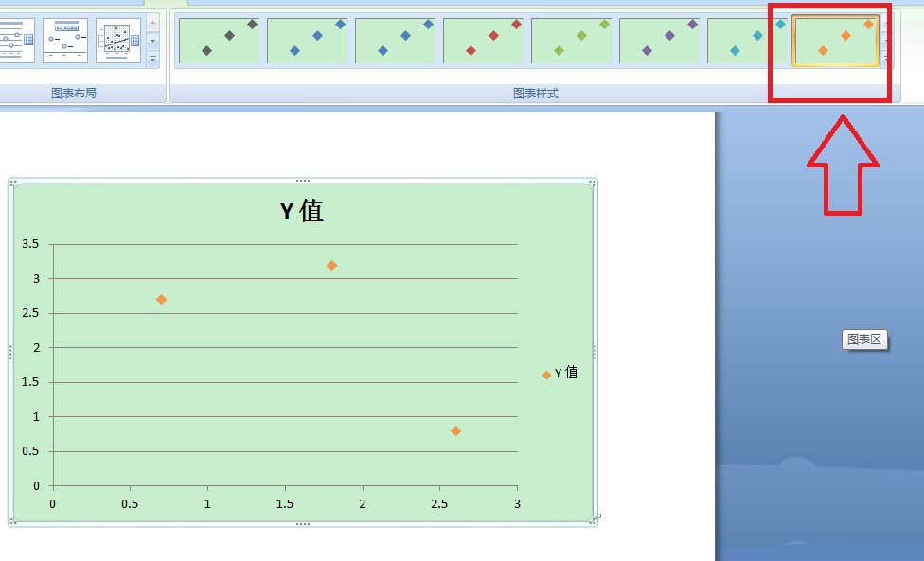Click the Y 值 legend entry
Screen dimensions: 924x561
pyautogui.click(x=560, y=373)
